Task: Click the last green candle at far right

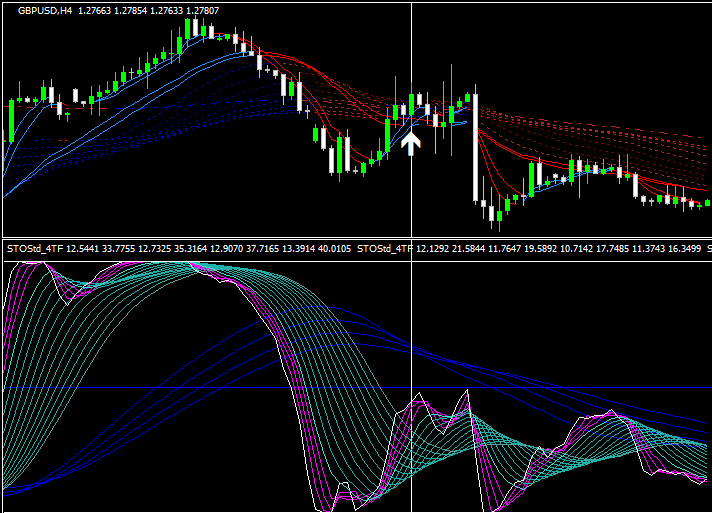Action: pos(707,202)
